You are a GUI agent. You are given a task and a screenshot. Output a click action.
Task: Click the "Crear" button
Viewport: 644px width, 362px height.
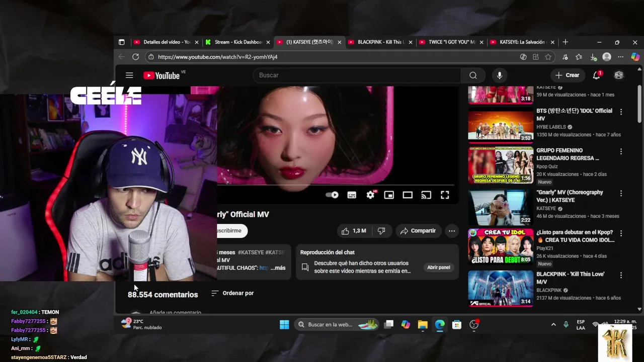click(568, 75)
